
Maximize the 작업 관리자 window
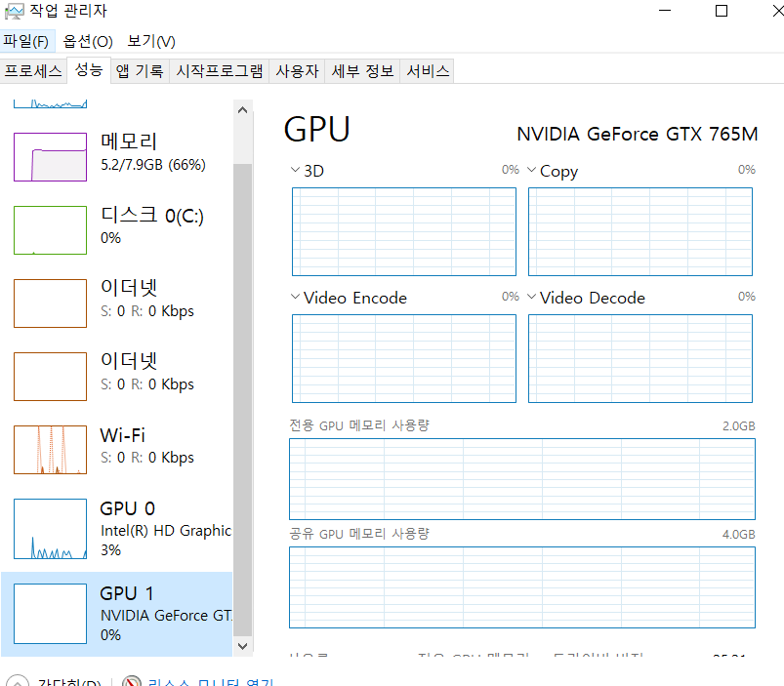pos(722,11)
